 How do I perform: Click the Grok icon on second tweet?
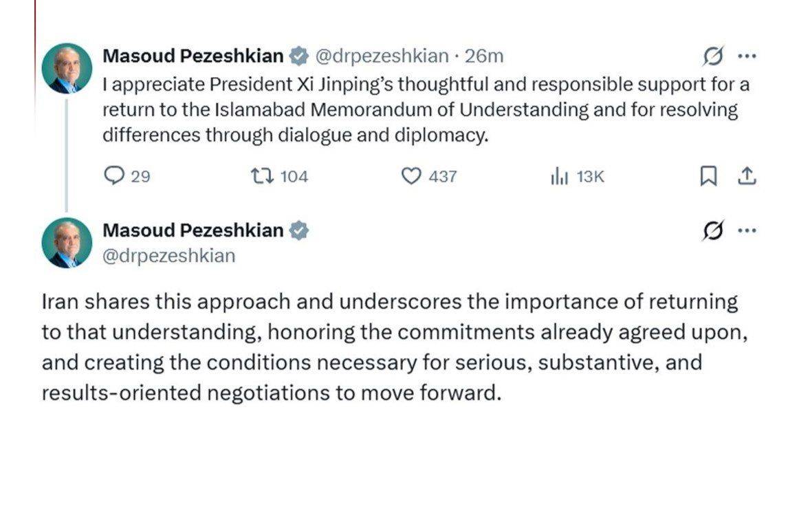(712, 230)
